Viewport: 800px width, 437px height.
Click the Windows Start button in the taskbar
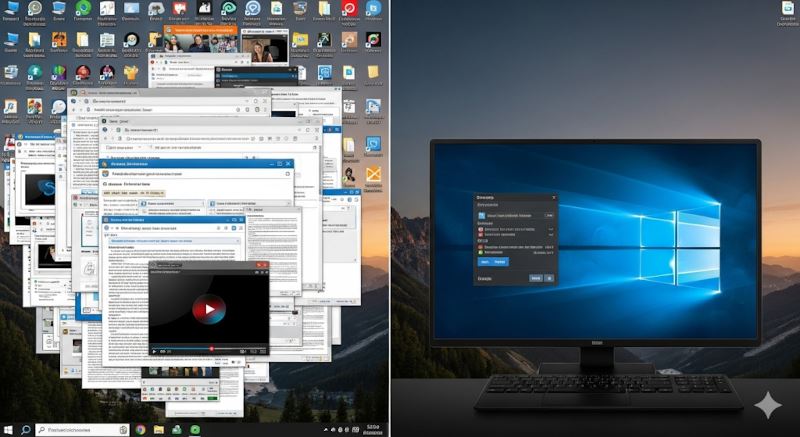coord(10,429)
